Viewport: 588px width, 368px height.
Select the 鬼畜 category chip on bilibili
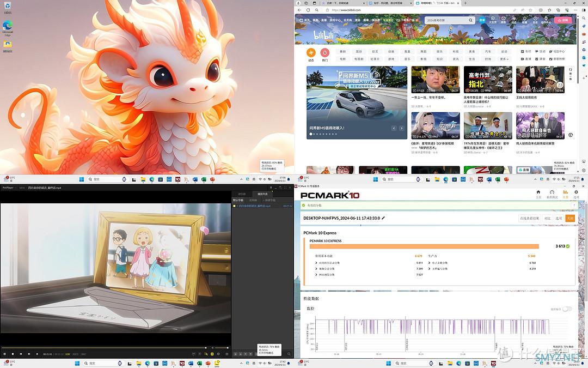tap(407, 51)
